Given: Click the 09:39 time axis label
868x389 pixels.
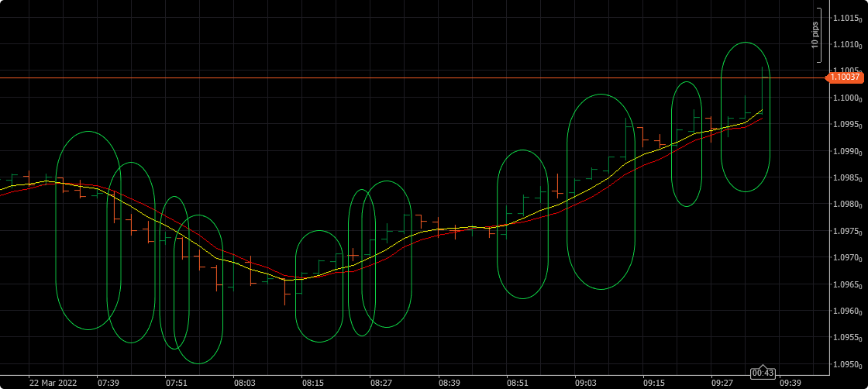Looking at the screenshot, I should pyautogui.click(x=790, y=382).
